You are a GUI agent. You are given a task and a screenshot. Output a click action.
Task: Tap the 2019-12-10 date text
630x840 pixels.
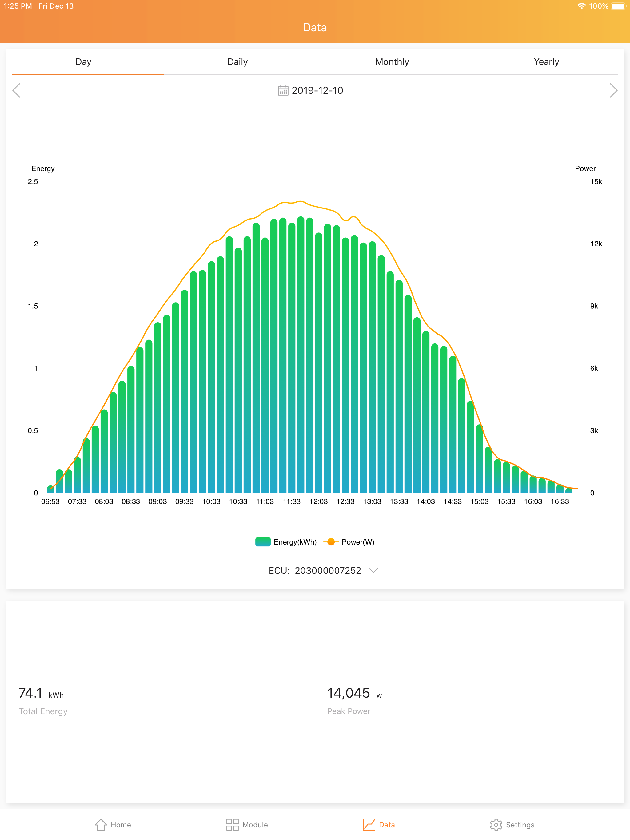(317, 90)
